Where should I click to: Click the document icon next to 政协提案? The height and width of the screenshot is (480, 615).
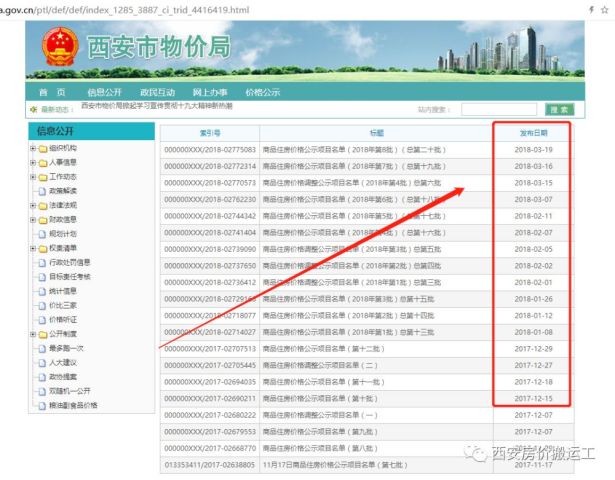point(42,377)
